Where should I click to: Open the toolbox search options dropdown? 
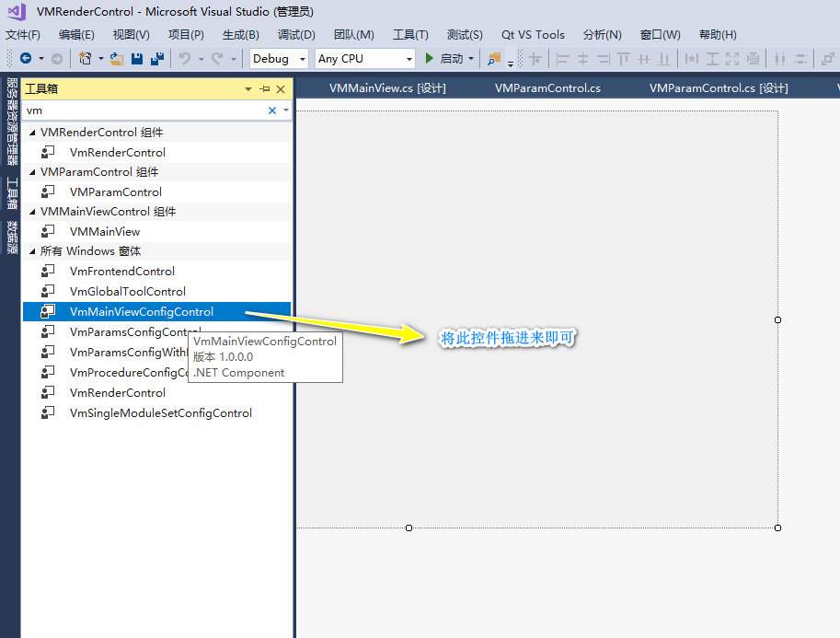286,110
